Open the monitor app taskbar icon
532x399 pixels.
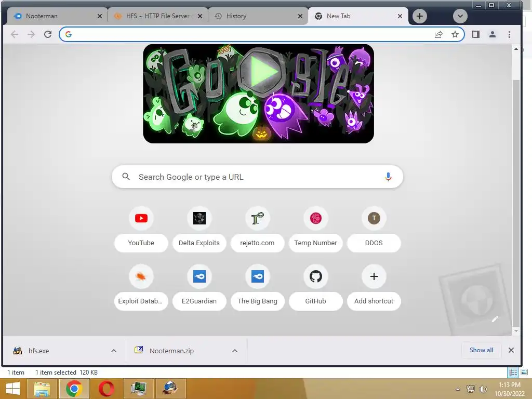pyautogui.click(x=138, y=389)
